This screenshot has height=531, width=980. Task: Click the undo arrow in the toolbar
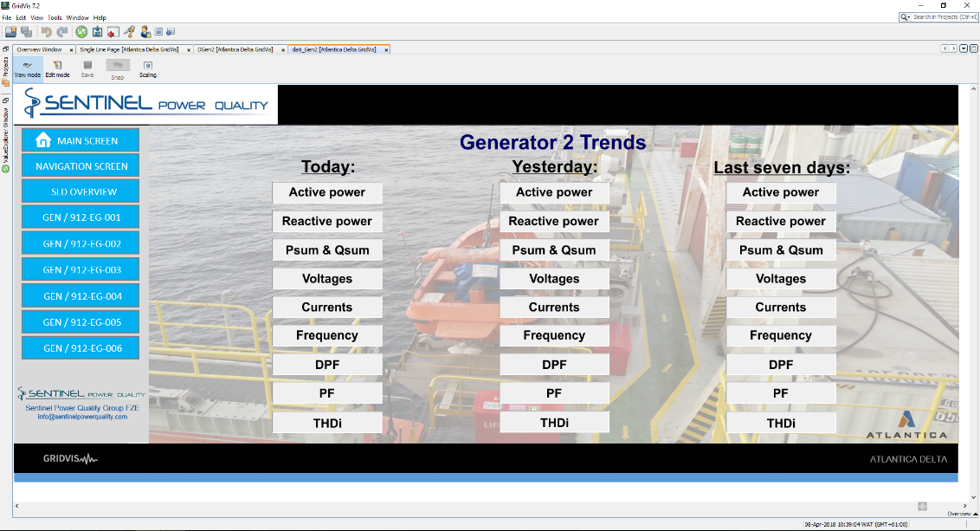[46, 32]
